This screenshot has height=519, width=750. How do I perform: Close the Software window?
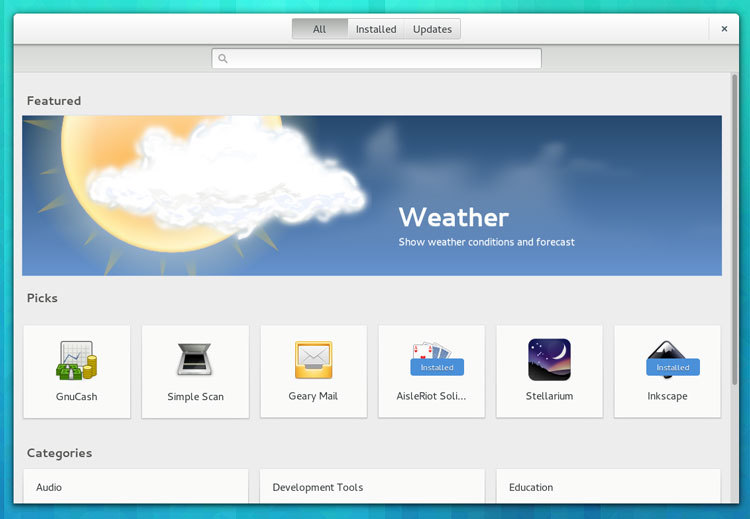tap(724, 29)
